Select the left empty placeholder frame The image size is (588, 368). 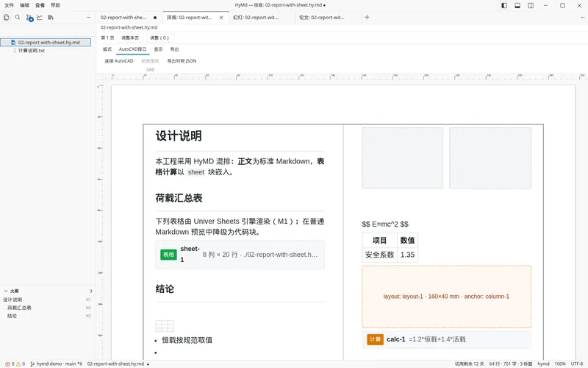tap(402, 158)
